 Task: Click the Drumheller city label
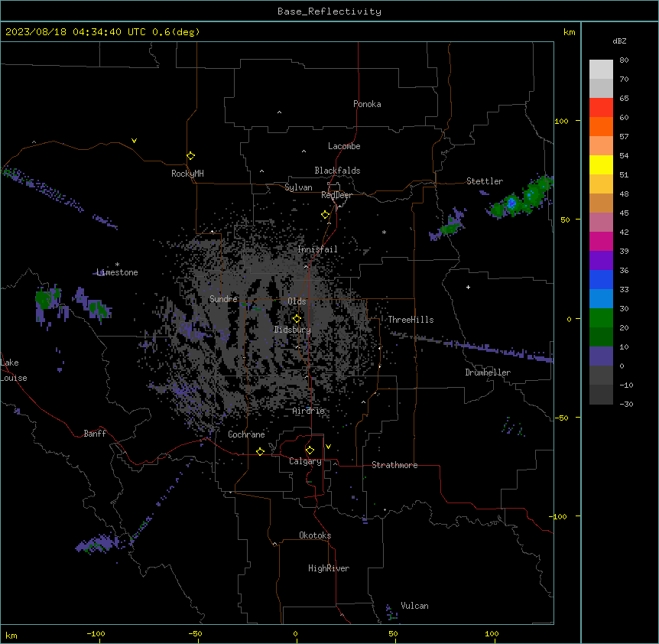pos(488,372)
